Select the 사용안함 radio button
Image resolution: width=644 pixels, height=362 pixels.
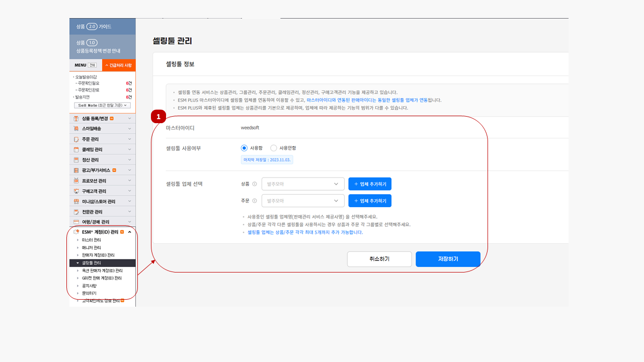point(274,148)
